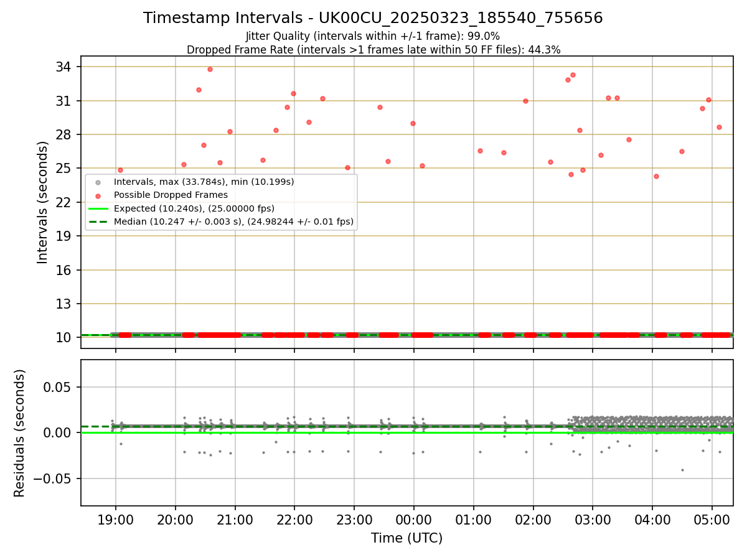This screenshot has height=560, width=747.
Task: Select legend entry 'Expected (10.240s), (25.00000 fps)'
Action: 194,208
